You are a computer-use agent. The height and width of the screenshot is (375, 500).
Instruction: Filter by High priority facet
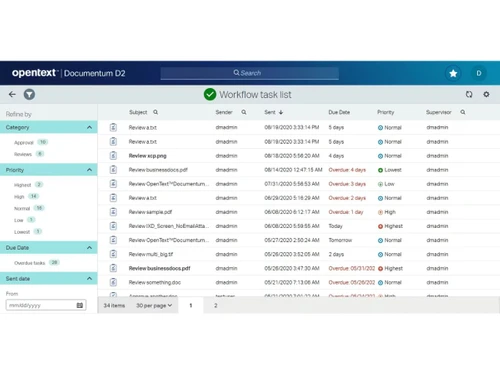(x=19, y=197)
